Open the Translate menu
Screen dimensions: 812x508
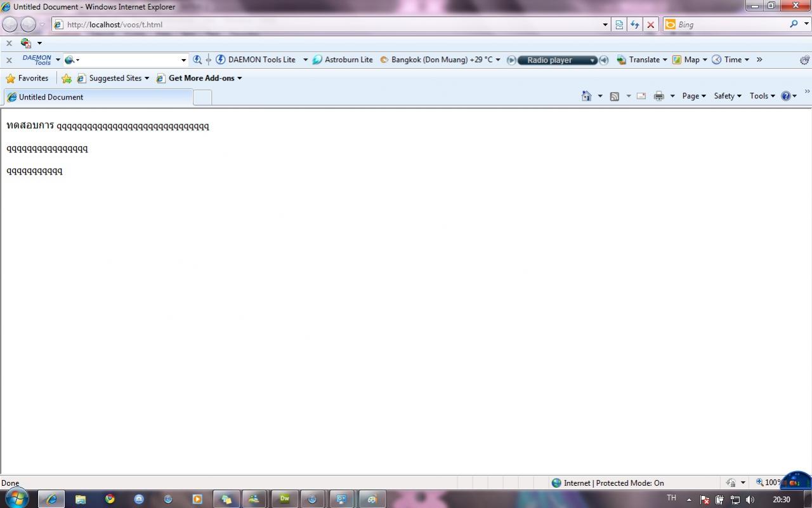641,60
